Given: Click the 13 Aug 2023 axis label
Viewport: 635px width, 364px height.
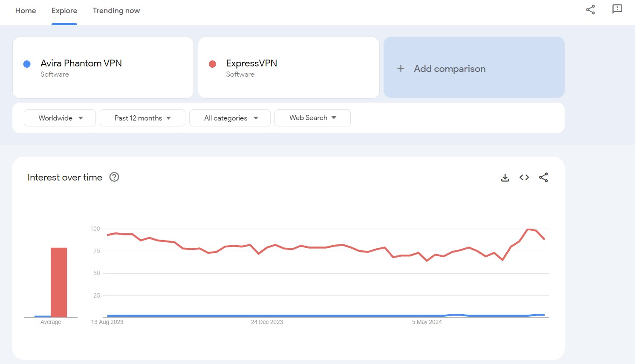Looking at the screenshot, I should point(107,322).
